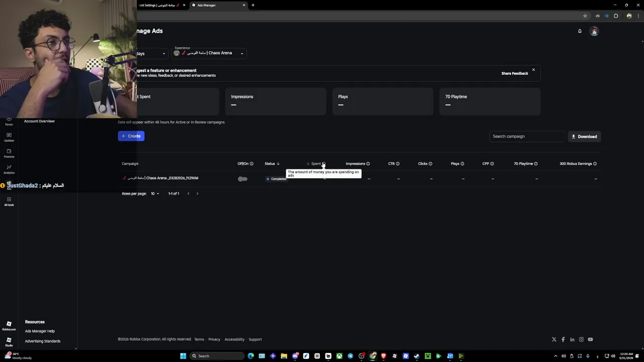The width and height of the screenshot is (644, 362).
Task: Show info for 30D Robux Earnings column
Action: click(x=595, y=163)
